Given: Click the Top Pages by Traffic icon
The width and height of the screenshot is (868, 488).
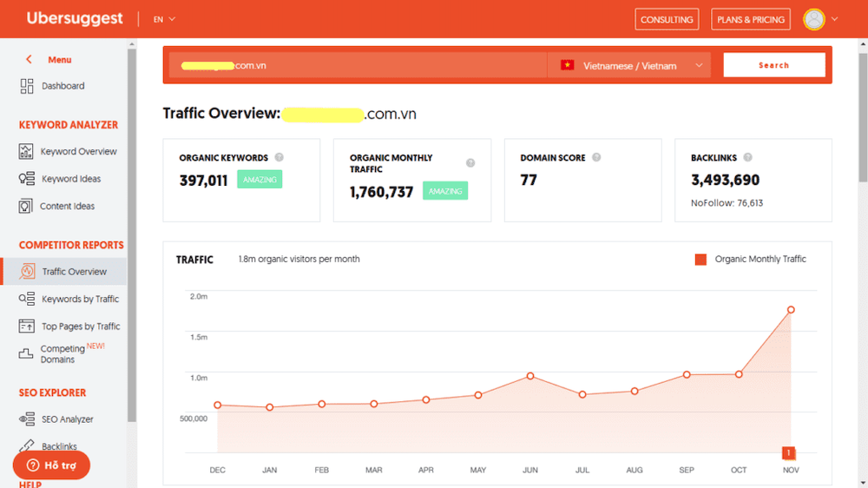Looking at the screenshot, I should click(x=27, y=326).
